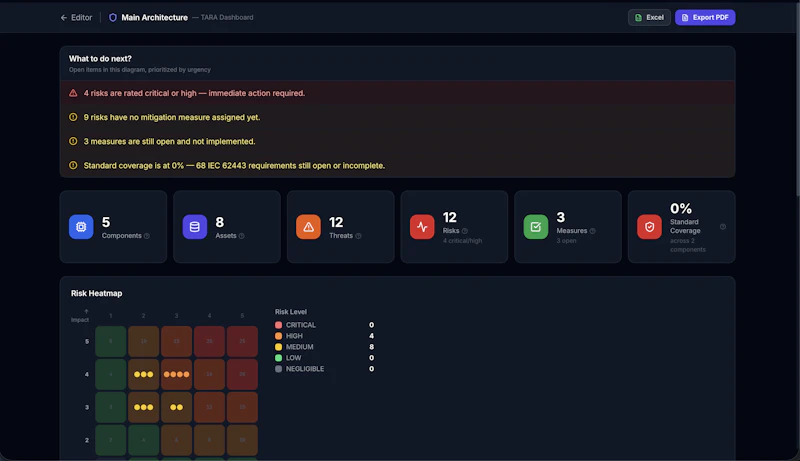This screenshot has width=800, height=461.
Task: Click the CRITICAL risk level red swatch
Action: click(x=279, y=325)
